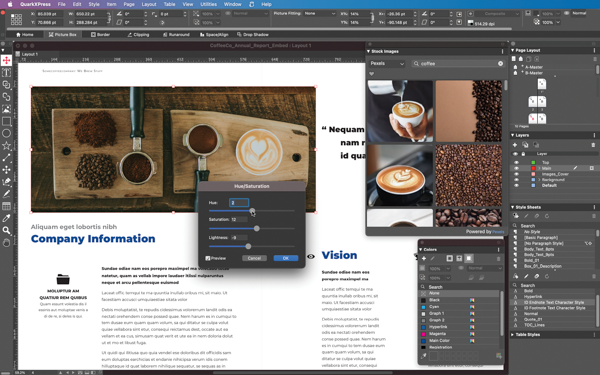This screenshot has height=375, width=600.
Task: Select the Picture Content tool
Action: pyautogui.click(x=7, y=109)
